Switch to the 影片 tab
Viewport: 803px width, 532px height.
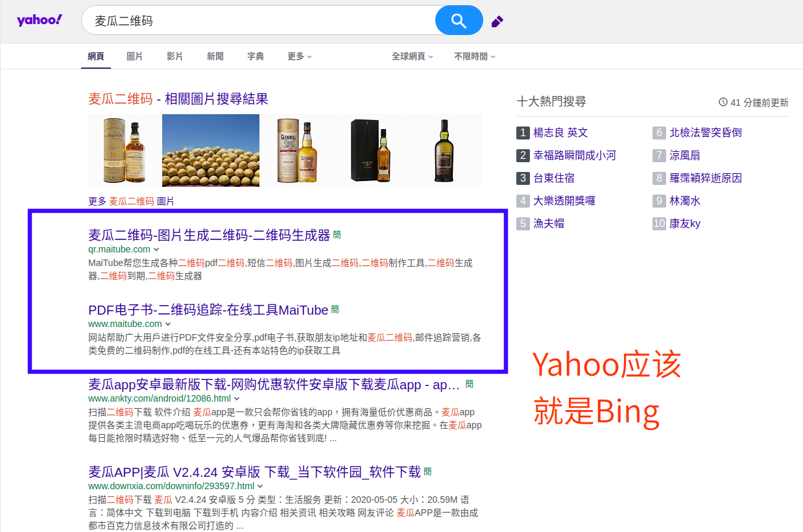click(175, 56)
